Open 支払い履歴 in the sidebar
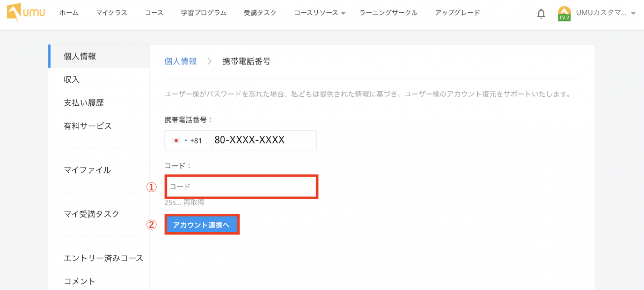 click(84, 103)
